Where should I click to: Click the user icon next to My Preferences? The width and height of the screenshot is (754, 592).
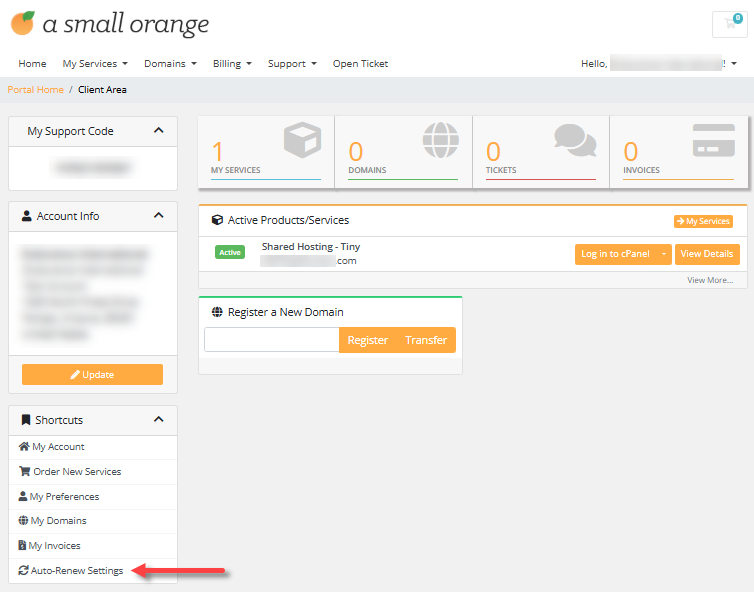coord(23,496)
